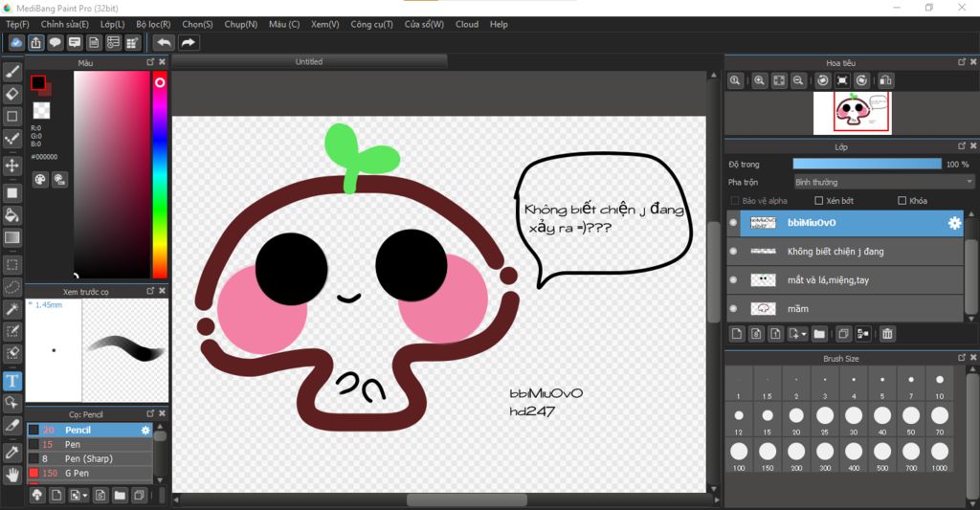Click the export share icon in top toolbar
Image resolution: width=980 pixels, height=510 pixels.
[x=35, y=42]
